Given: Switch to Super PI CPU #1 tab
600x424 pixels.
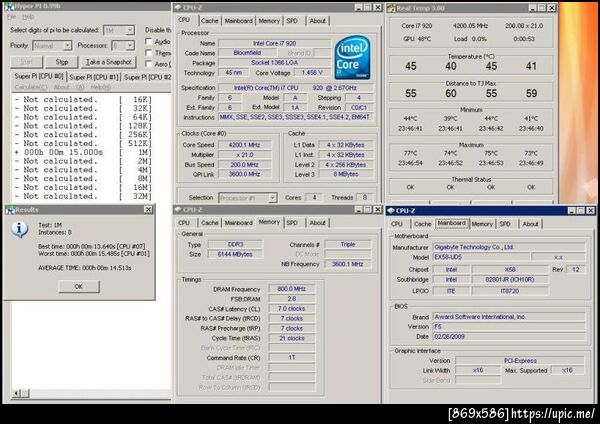Looking at the screenshot, I should point(94,77).
